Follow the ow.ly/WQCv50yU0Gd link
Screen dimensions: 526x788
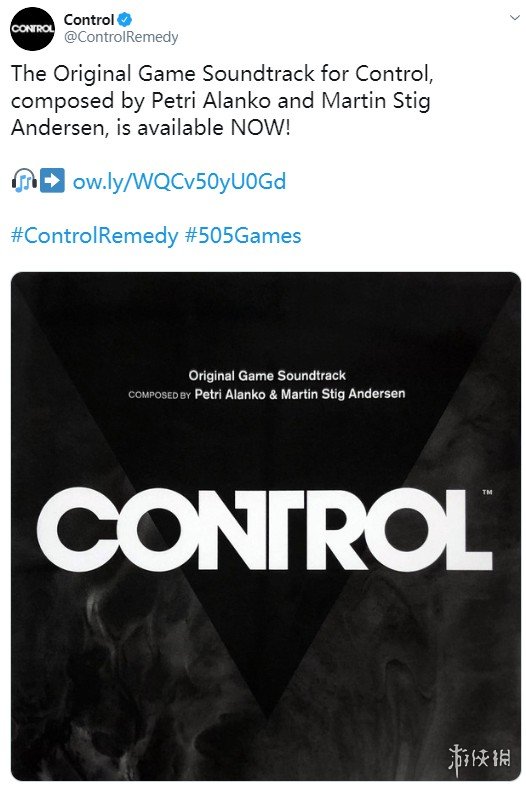[179, 181]
